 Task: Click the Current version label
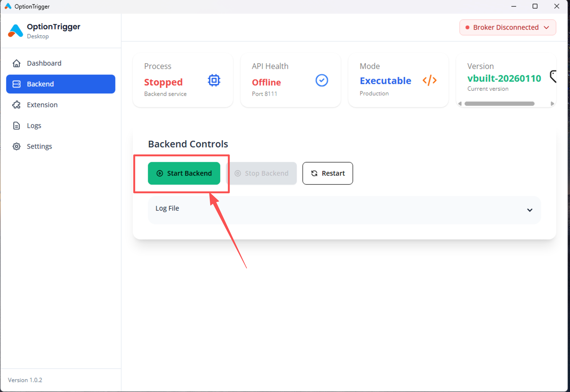[488, 89]
